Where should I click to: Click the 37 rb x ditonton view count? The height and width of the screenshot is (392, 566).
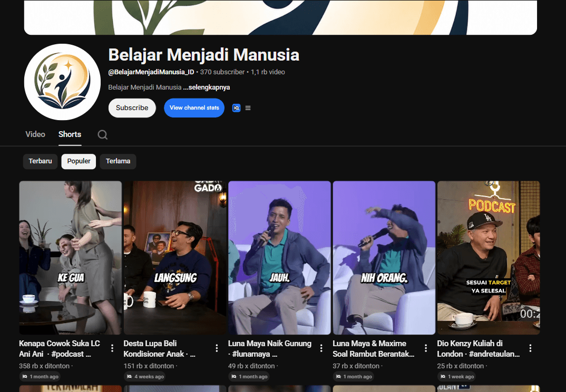(x=356, y=366)
